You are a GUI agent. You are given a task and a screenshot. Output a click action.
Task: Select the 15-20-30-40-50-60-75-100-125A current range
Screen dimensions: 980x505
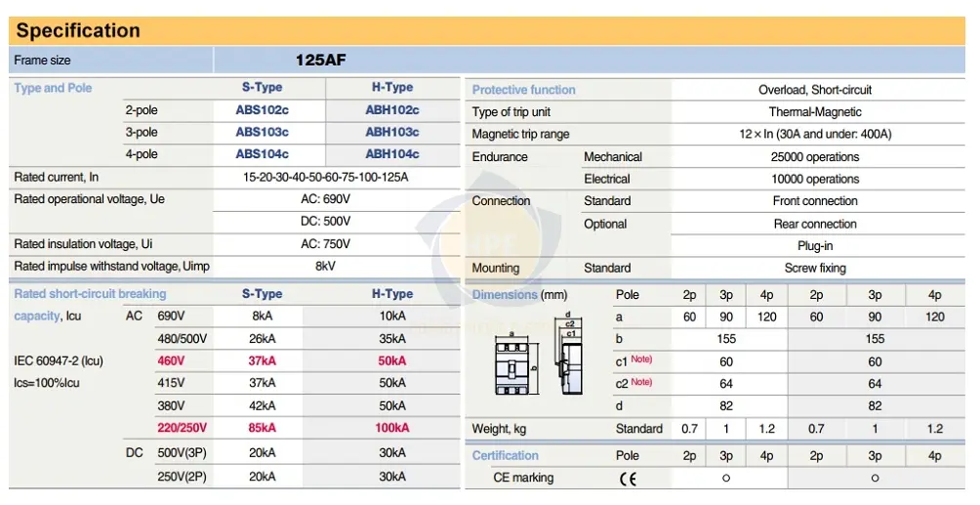pos(325,177)
